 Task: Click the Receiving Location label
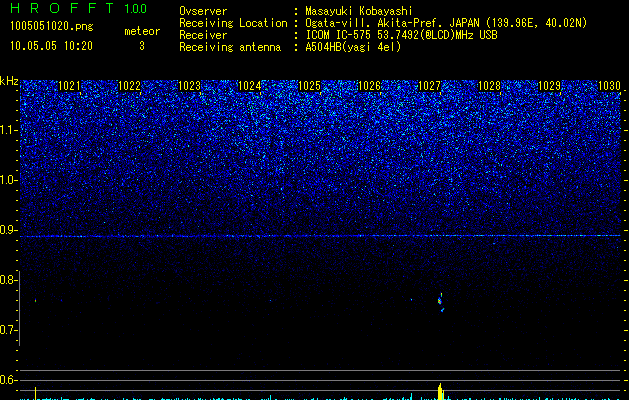click(233, 23)
